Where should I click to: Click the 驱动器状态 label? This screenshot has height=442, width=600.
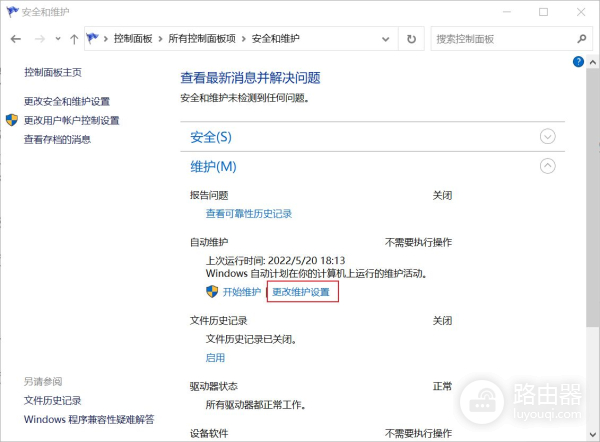pos(214,387)
